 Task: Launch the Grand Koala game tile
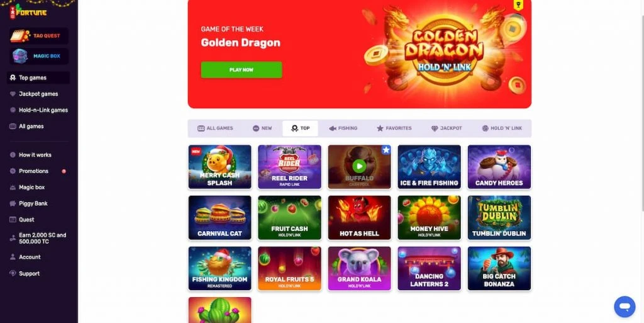[359, 268]
